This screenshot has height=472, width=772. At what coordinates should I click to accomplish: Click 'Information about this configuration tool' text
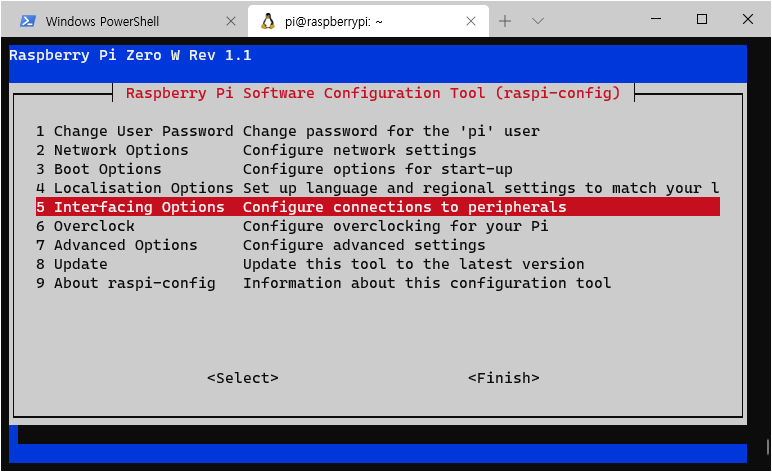427,283
